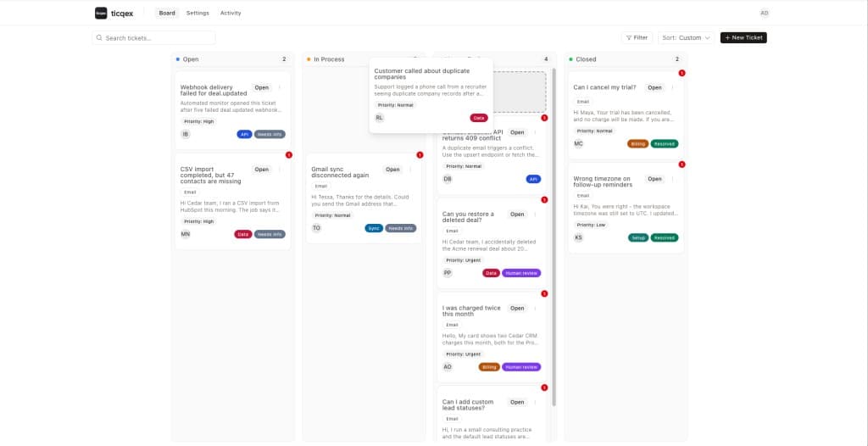The image size is (868, 446).
Task: Focus the Search tickets input field
Action: tap(154, 37)
